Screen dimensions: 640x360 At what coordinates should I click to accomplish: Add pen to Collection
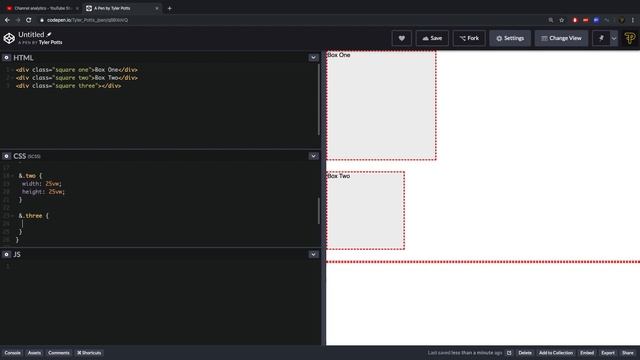556,353
